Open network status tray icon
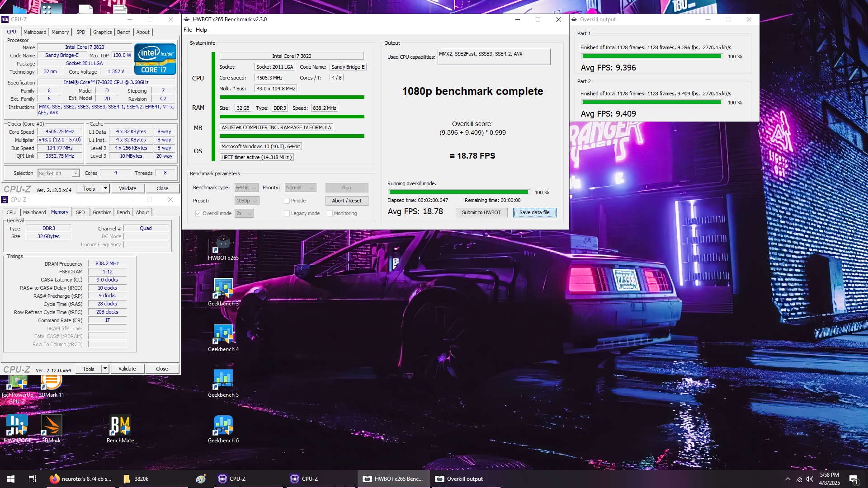Screen dimensions: 868x488 click(x=799, y=479)
